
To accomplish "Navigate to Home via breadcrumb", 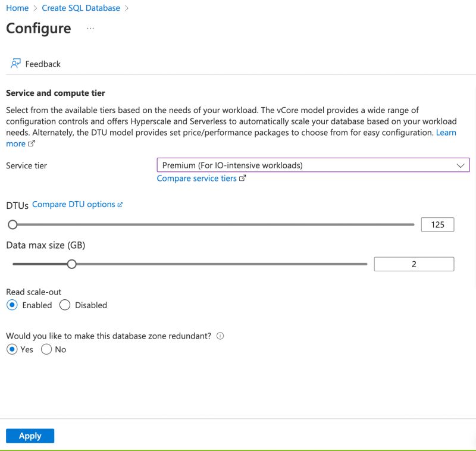I will pyautogui.click(x=17, y=8).
